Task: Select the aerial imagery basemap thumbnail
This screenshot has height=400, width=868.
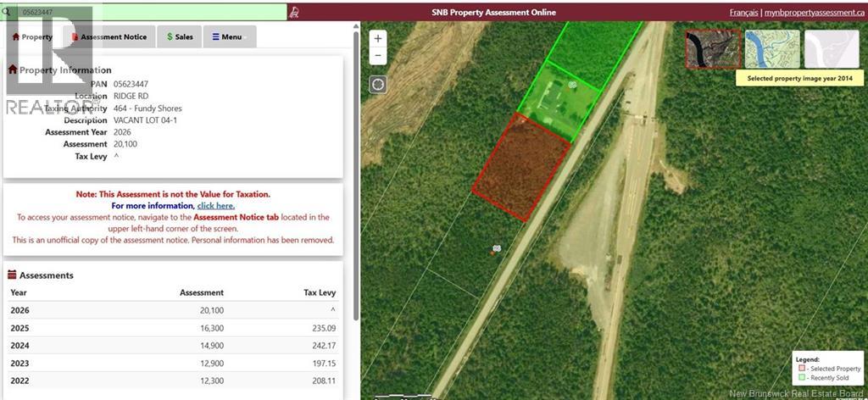Action: tap(712, 49)
